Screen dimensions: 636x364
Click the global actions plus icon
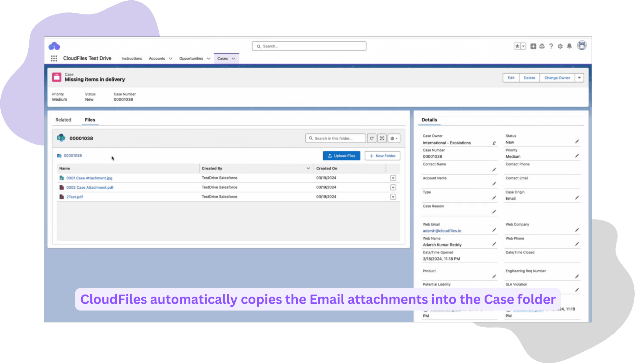click(x=533, y=46)
